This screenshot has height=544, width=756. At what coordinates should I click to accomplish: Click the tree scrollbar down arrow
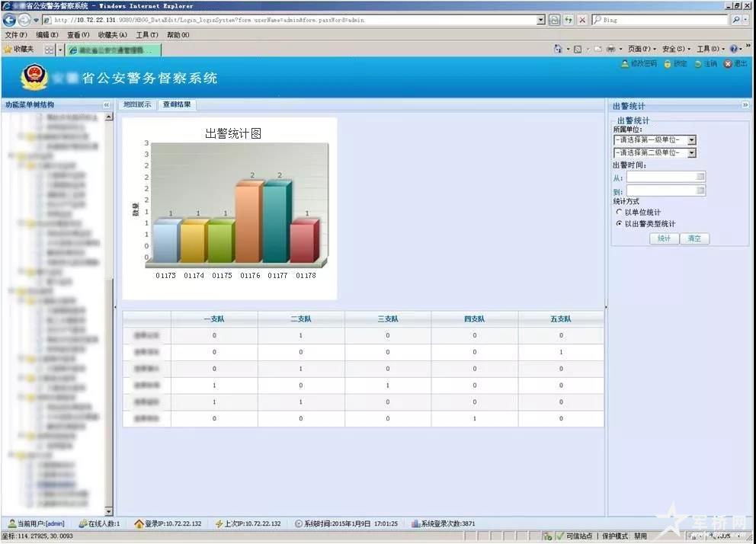[x=109, y=511]
